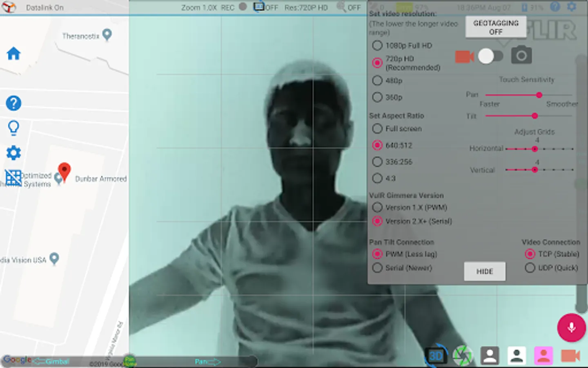Tap the Pan right arrow control
Image resolution: width=588 pixels, height=368 pixels.
pyautogui.click(x=207, y=361)
